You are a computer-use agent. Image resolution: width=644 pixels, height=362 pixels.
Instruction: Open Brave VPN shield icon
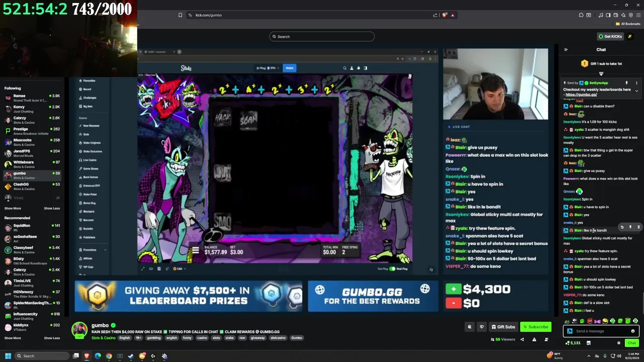[631, 15]
